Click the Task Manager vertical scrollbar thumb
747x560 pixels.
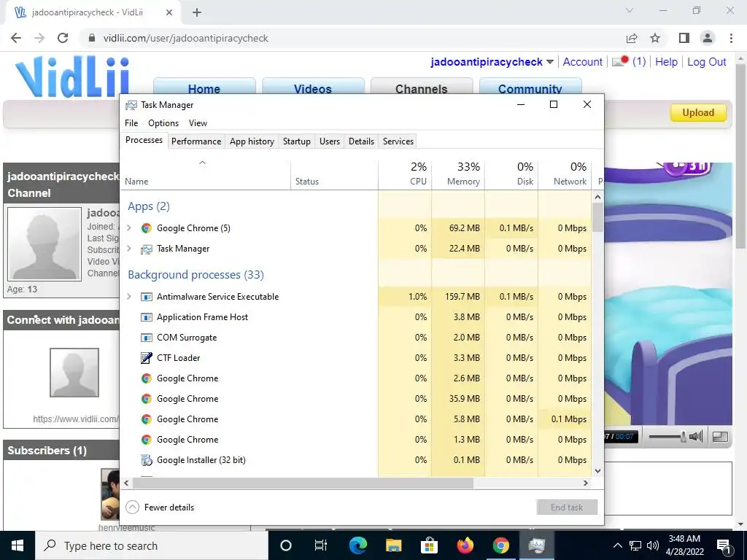(x=597, y=217)
